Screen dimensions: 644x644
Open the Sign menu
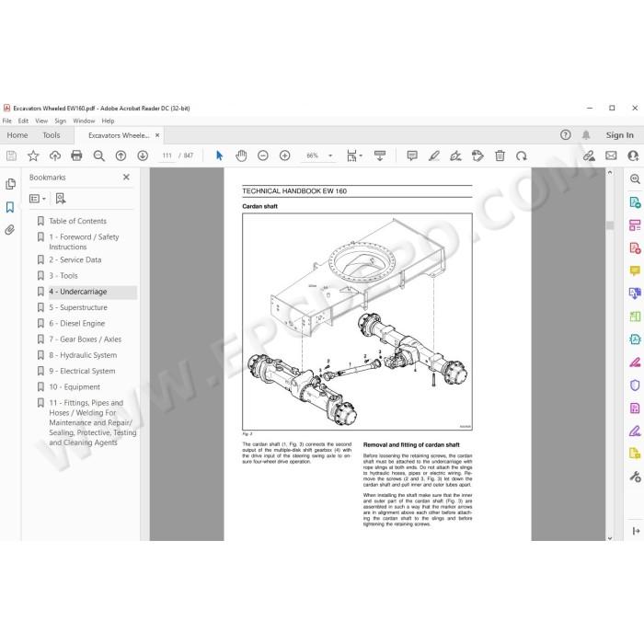[61, 121]
